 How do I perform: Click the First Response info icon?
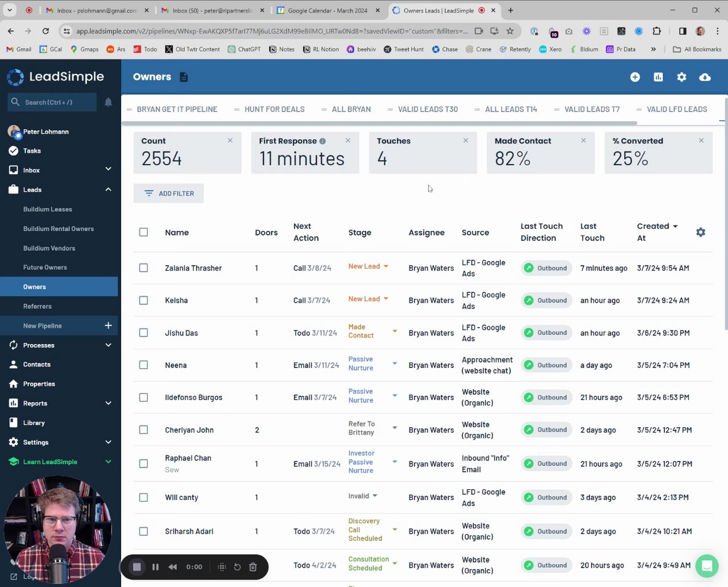[322, 141]
